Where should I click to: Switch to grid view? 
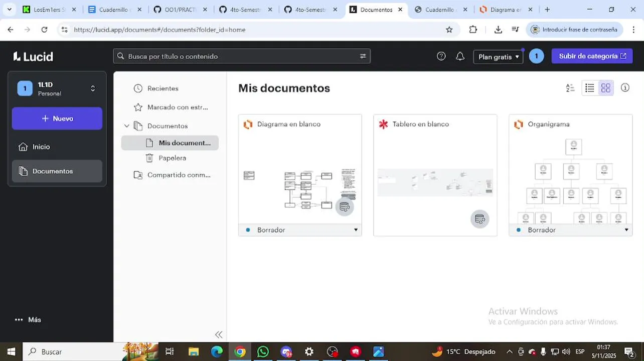click(606, 88)
